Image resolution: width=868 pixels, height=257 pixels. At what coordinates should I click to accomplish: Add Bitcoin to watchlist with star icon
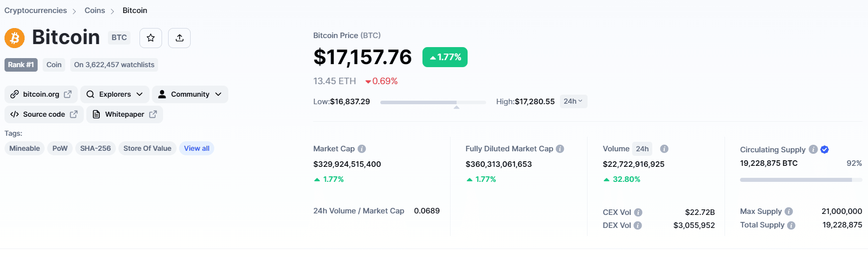click(151, 38)
